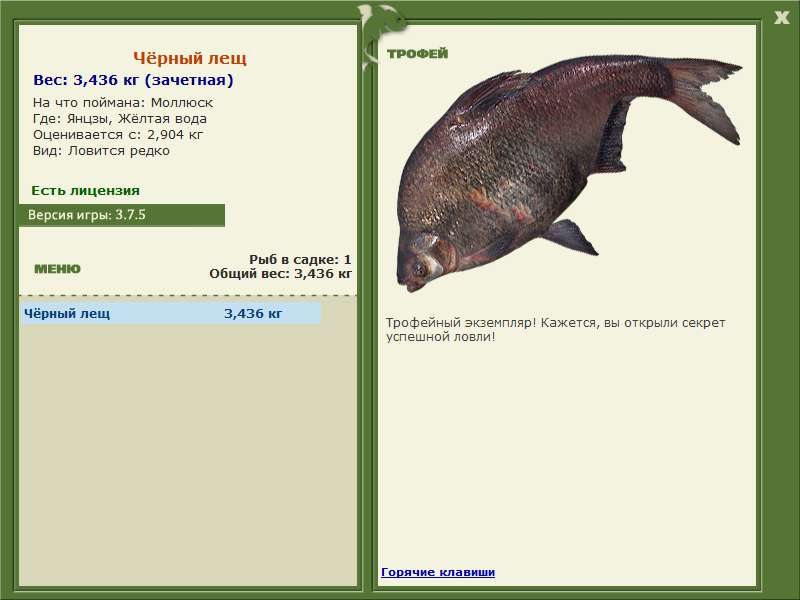The height and width of the screenshot is (600, 800).
Task: Close the trophy window with the X
Action: click(781, 18)
